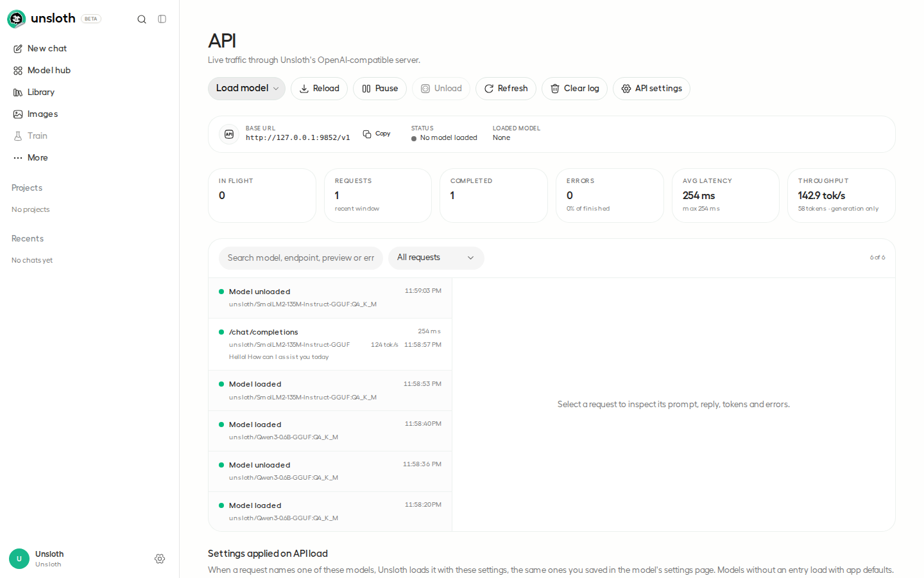Clear log of requests

(x=574, y=89)
